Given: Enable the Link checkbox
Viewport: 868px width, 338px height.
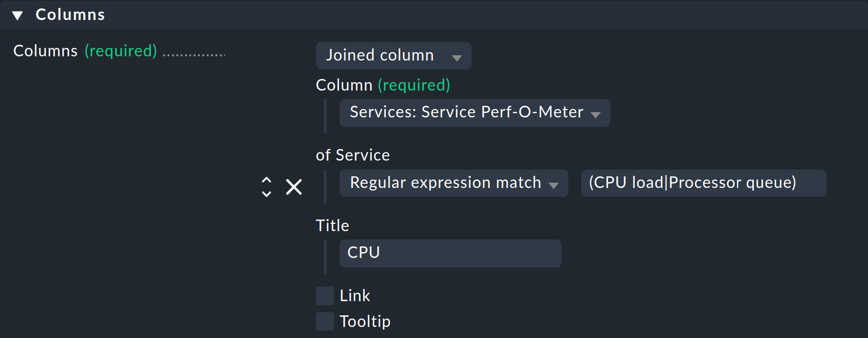Looking at the screenshot, I should (x=325, y=296).
